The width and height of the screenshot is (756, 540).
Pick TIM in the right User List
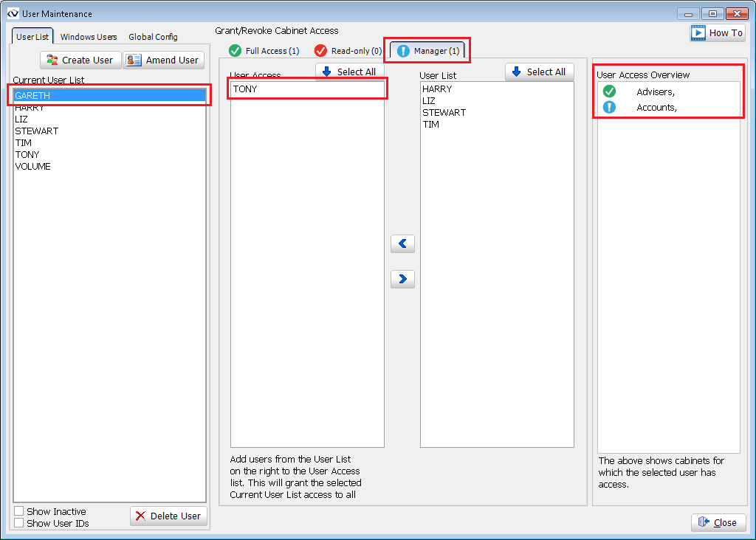497,124
